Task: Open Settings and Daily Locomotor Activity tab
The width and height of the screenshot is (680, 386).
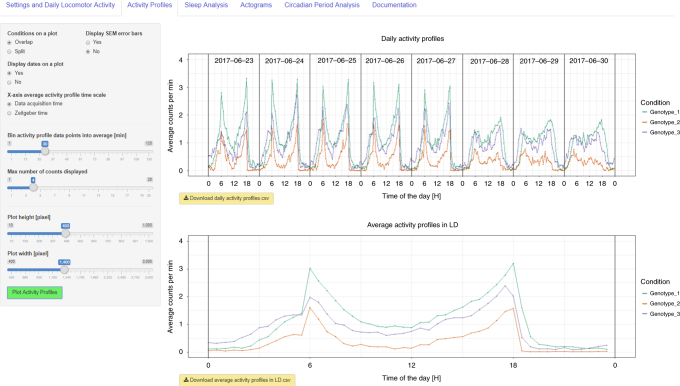Action: coord(60,5)
